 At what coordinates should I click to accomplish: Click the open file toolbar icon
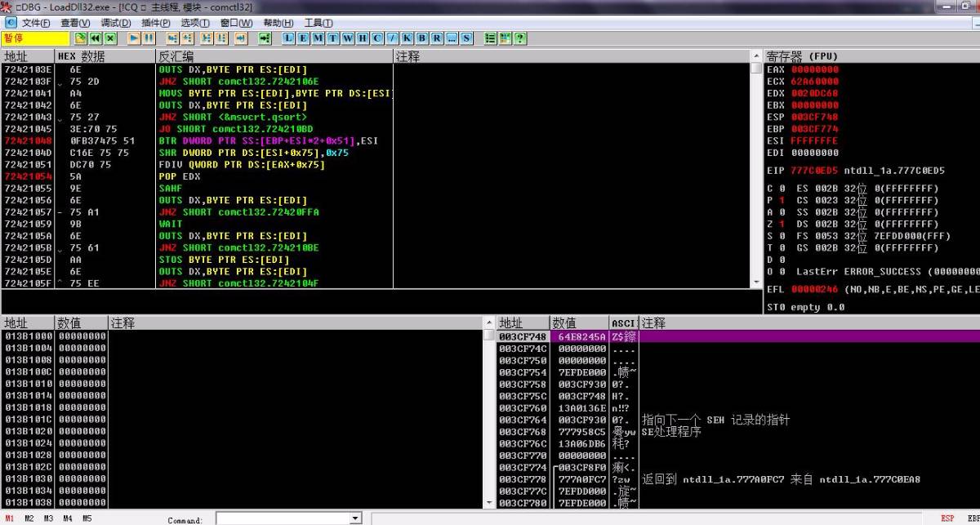click(x=80, y=38)
